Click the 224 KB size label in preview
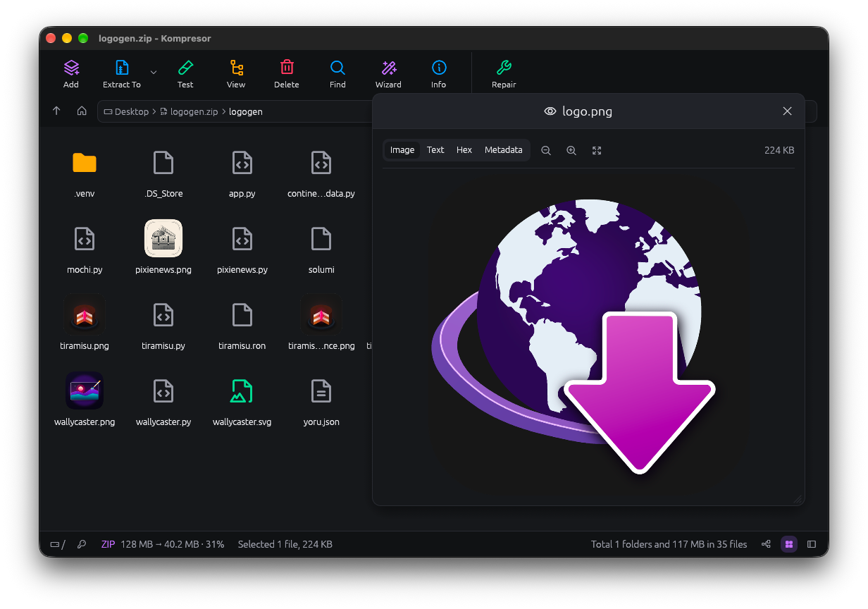This screenshot has width=868, height=609. pyautogui.click(x=779, y=150)
